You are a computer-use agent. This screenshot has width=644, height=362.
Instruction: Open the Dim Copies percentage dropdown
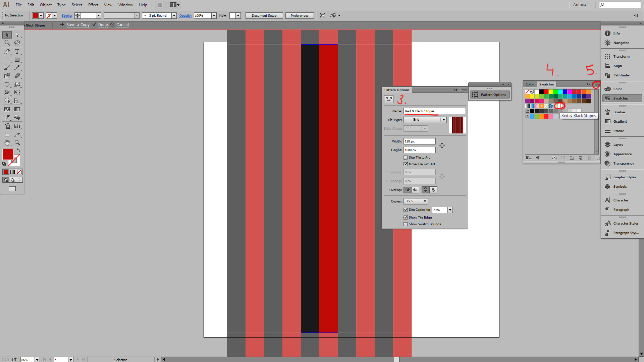[450, 210]
